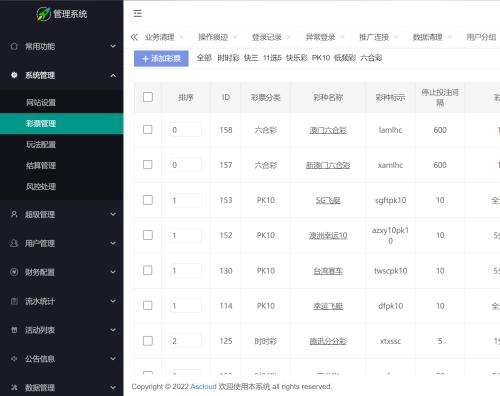This screenshot has height=396, width=500.
Task: Expand the 常用功能 menu chevron
Action: (x=113, y=46)
